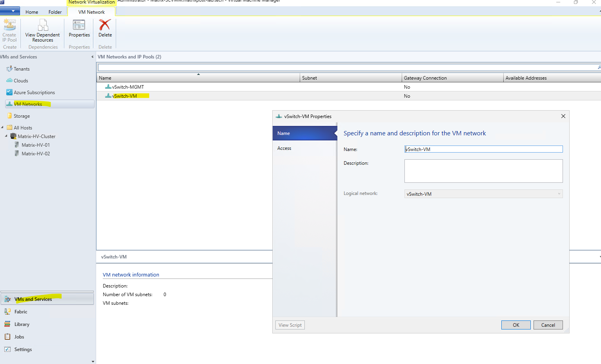Open the Azure Subscriptions icon

[9, 92]
